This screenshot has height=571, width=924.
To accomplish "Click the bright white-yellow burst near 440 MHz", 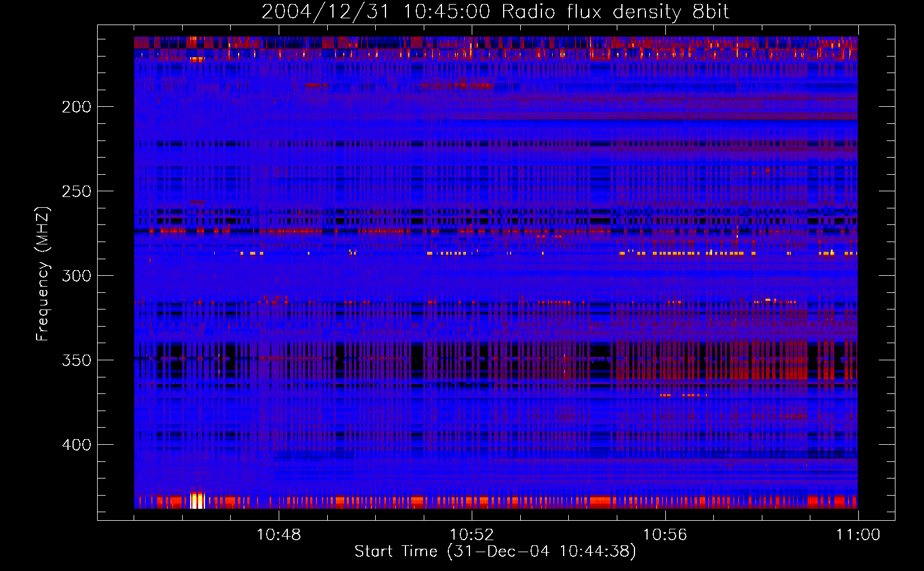I will tap(197, 500).
